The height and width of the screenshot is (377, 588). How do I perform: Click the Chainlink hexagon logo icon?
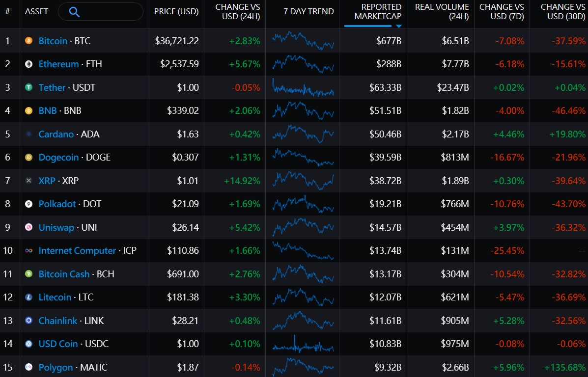click(x=28, y=321)
